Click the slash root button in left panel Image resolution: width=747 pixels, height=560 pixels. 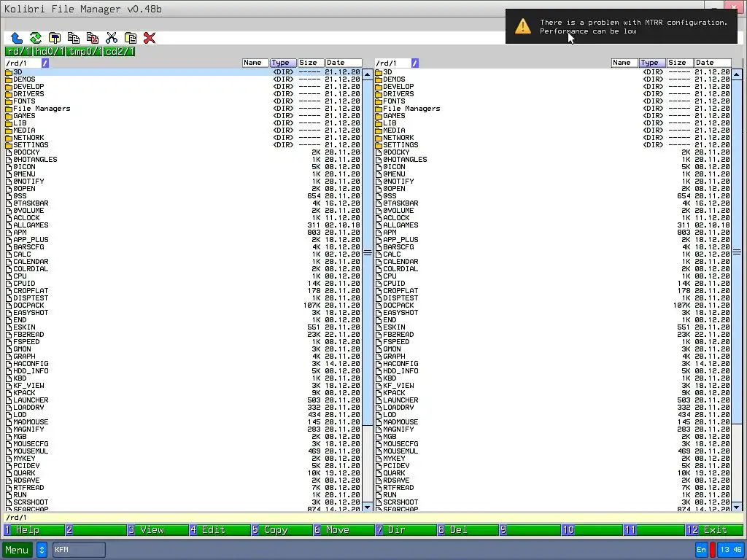point(45,63)
